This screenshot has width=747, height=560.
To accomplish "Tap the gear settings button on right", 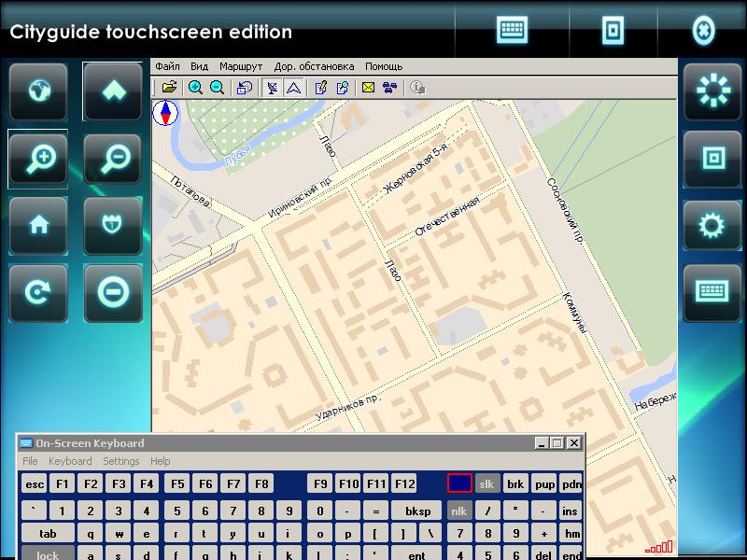I will (712, 226).
